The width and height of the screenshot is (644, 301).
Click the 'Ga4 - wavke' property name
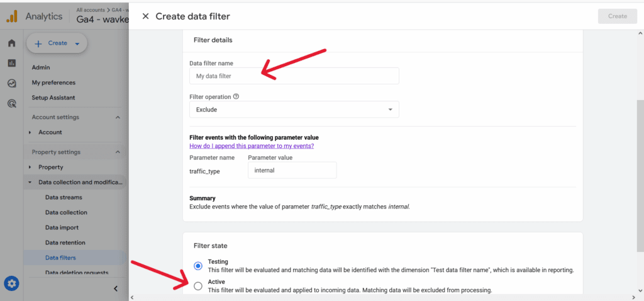coord(103,20)
